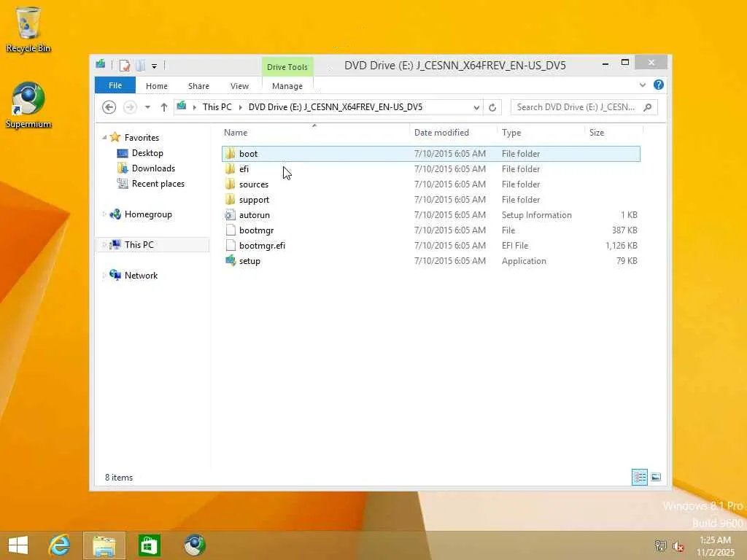Select the Supermium desktop shortcut
This screenshot has width=747, height=560.
tap(28, 106)
